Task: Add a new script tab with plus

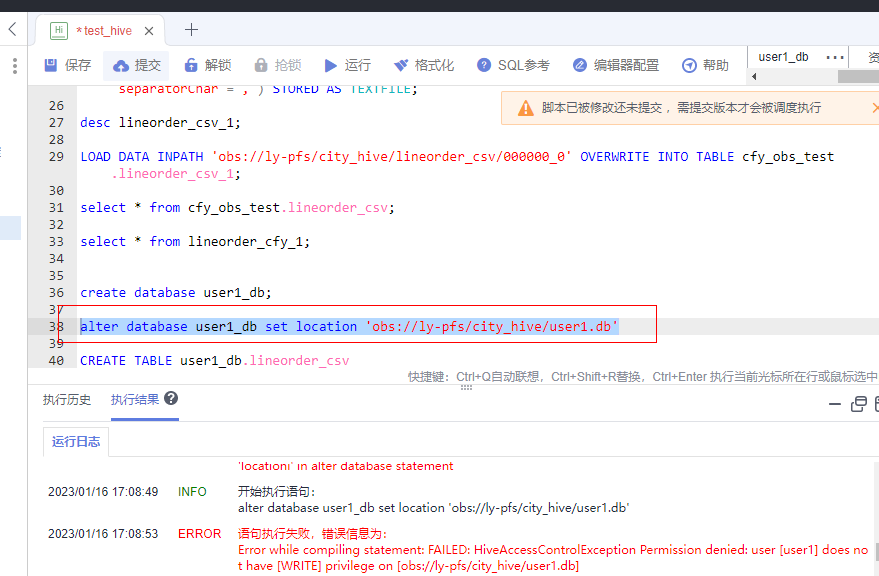Action: click(x=191, y=29)
